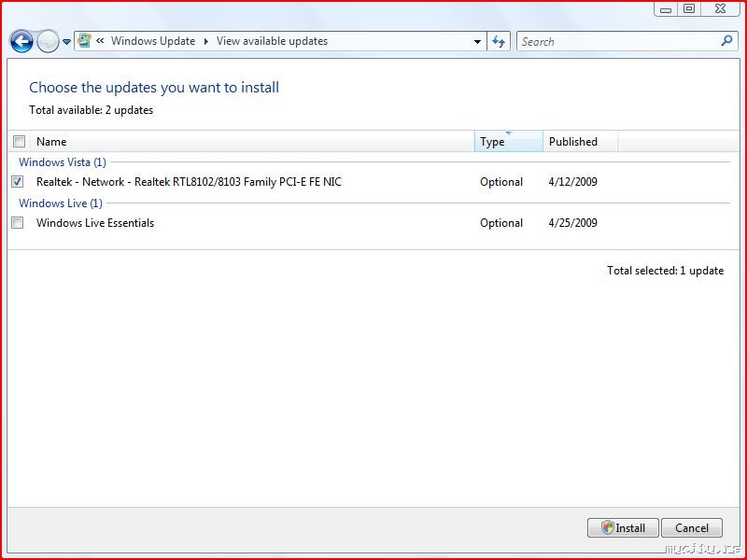Sort updates by Name column
Viewport: 747px width, 560px height.
[x=252, y=142]
